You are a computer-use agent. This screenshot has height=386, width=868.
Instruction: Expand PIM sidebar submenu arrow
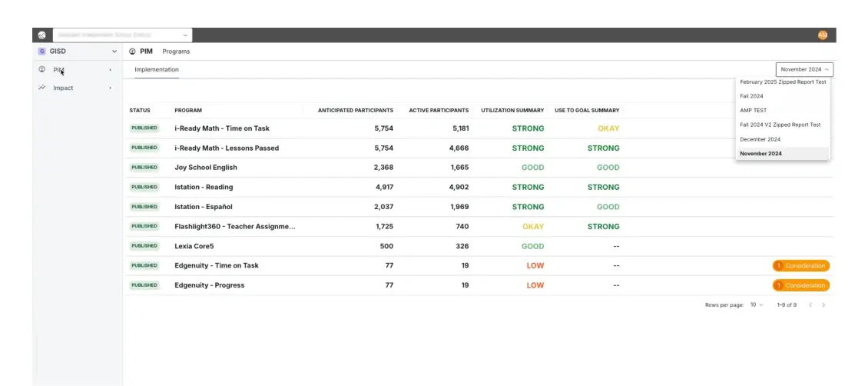(110, 70)
